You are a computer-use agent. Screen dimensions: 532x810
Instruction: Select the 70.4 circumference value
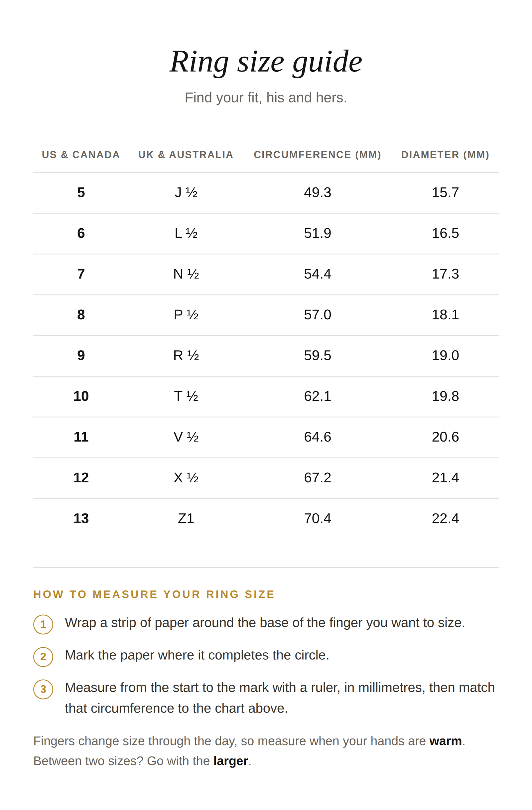click(x=317, y=519)
